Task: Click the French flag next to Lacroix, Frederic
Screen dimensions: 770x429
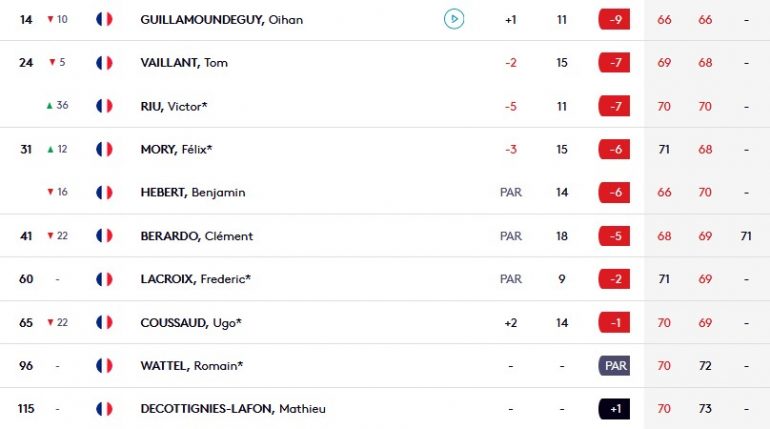Action: (104, 279)
